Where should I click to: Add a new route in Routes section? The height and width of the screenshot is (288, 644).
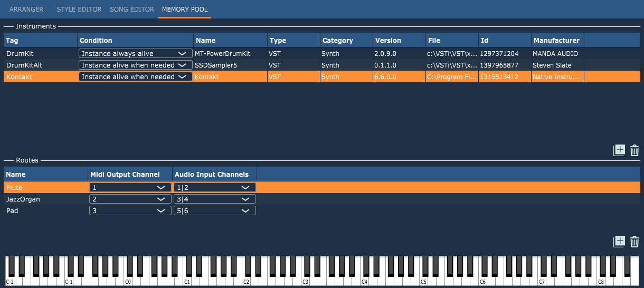(x=619, y=242)
